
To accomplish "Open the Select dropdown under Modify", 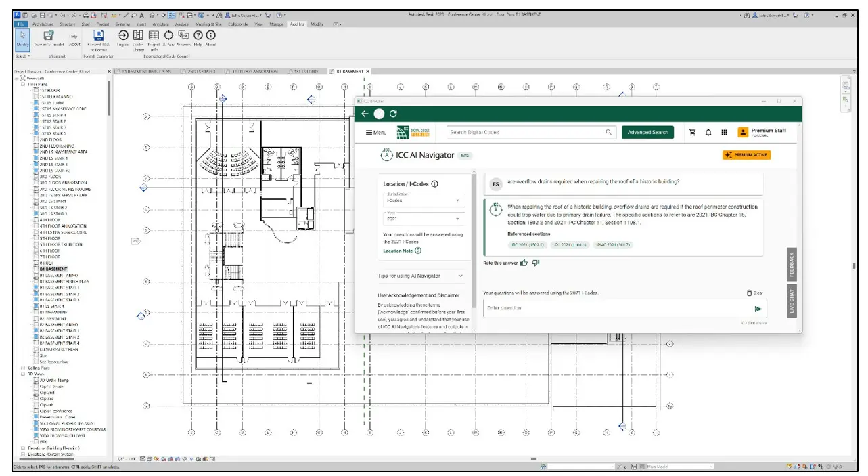I will pos(23,56).
